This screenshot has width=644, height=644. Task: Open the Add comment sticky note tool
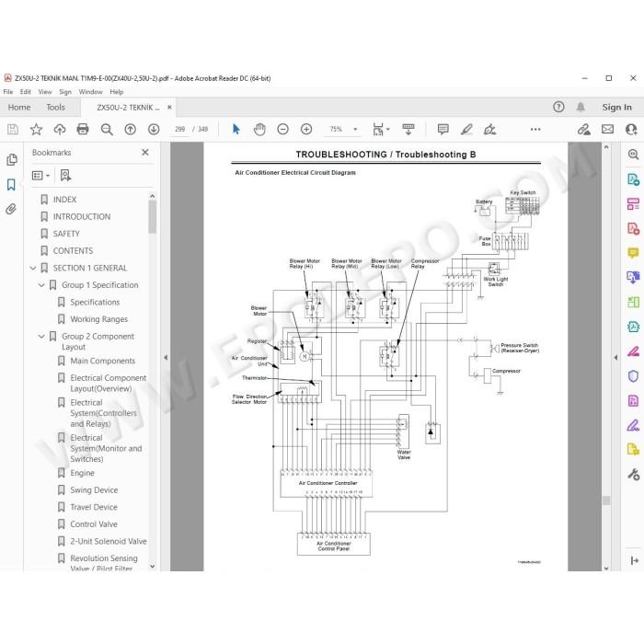click(x=443, y=130)
